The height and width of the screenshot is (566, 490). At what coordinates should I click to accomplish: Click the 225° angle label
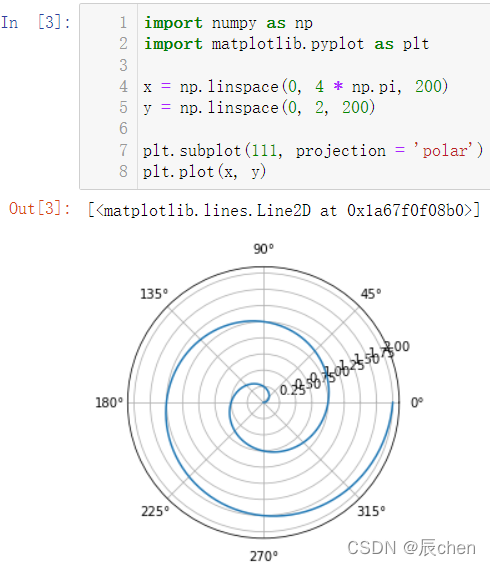click(155, 511)
